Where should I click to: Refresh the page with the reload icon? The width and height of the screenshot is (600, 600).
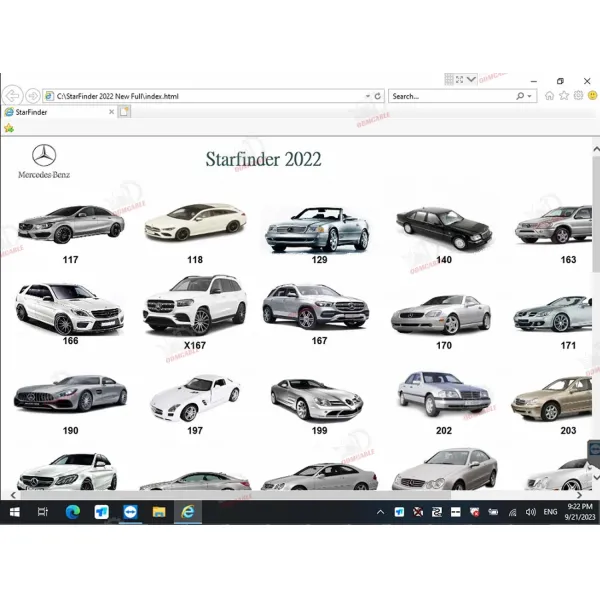378,96
